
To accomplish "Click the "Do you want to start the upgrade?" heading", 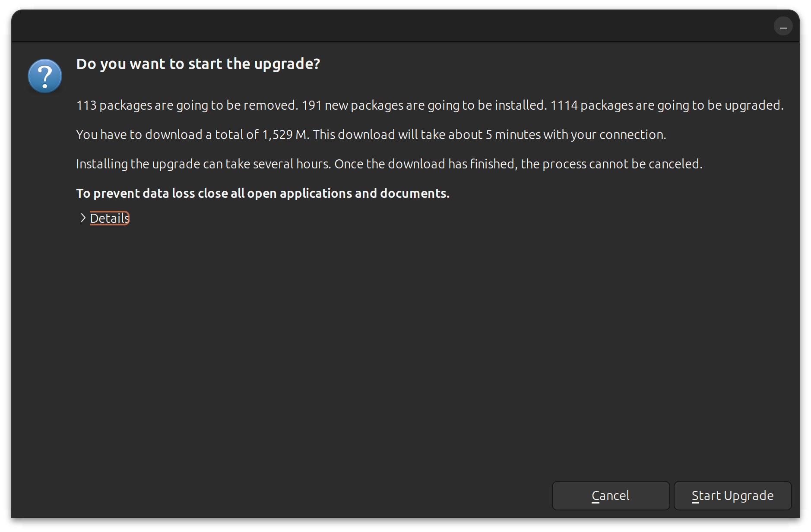I will tap(198, 64).
